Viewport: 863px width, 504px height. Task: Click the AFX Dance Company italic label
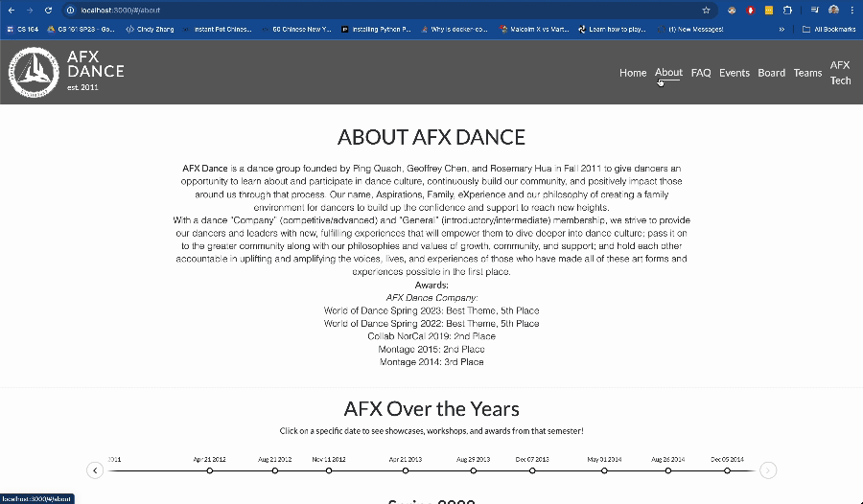431,298
